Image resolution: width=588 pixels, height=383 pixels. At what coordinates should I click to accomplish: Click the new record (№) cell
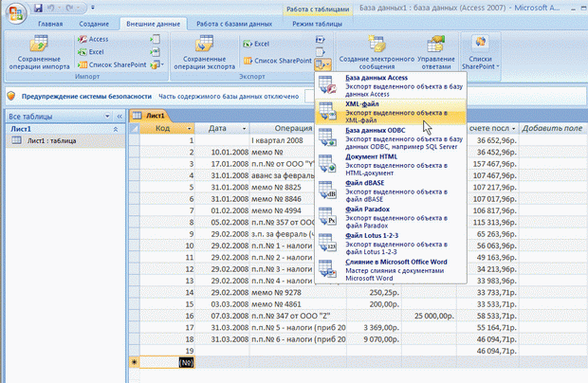pos(184,362)
